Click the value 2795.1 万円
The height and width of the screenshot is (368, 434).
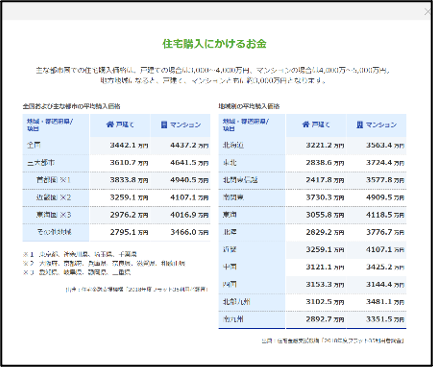129,232
